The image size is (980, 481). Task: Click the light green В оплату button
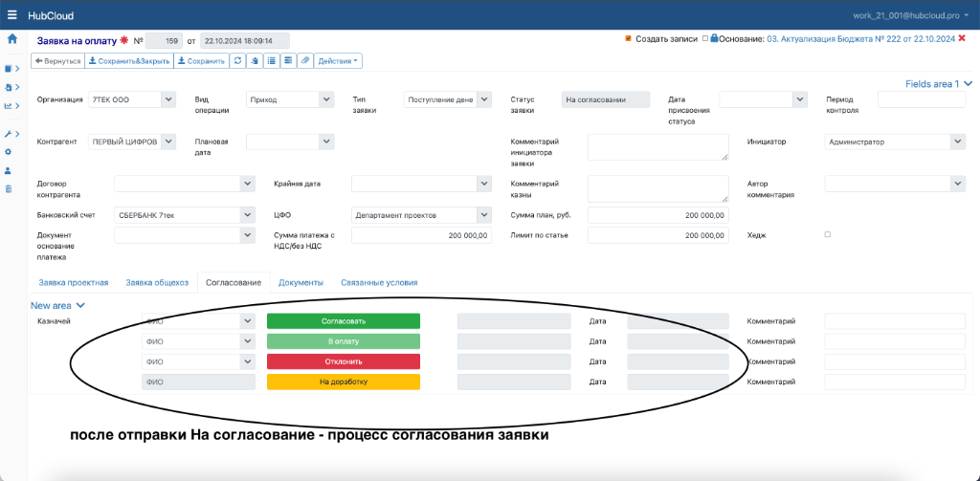click(344, 341)
